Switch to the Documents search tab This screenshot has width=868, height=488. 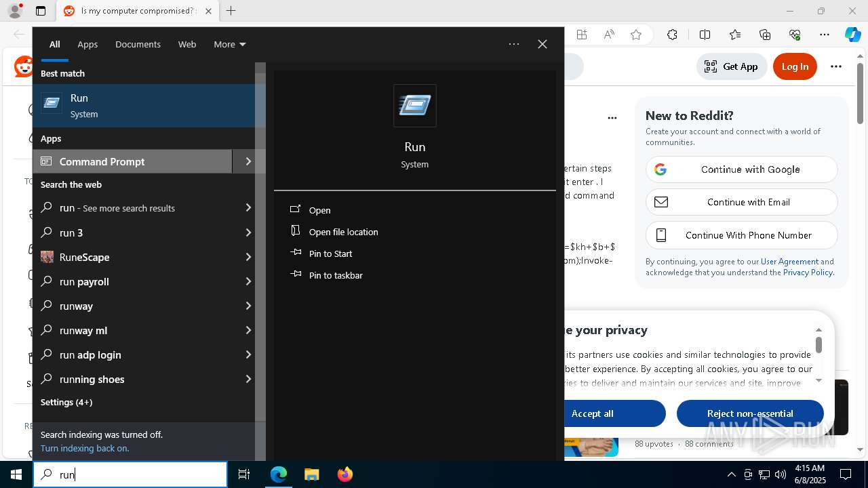[138, 44]
